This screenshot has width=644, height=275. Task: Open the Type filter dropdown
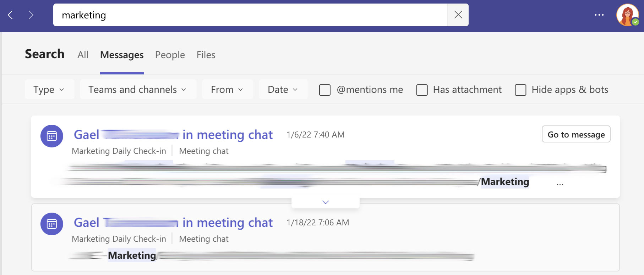49,90
